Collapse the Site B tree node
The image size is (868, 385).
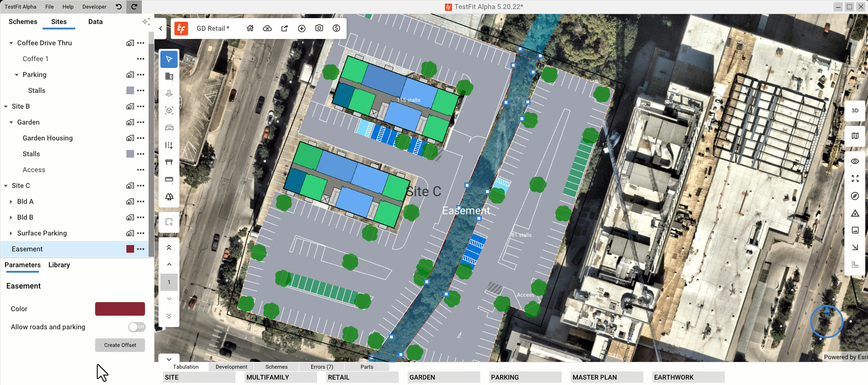tap(5, 106)
